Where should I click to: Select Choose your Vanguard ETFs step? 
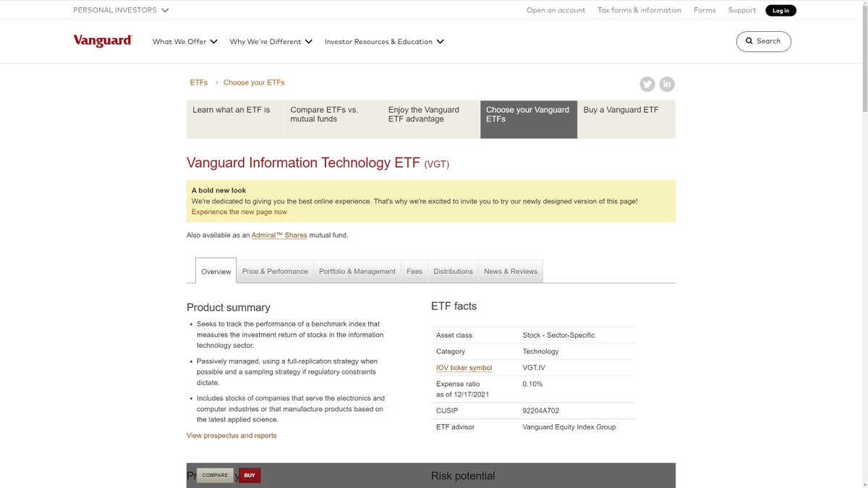[x=529, y=119]
